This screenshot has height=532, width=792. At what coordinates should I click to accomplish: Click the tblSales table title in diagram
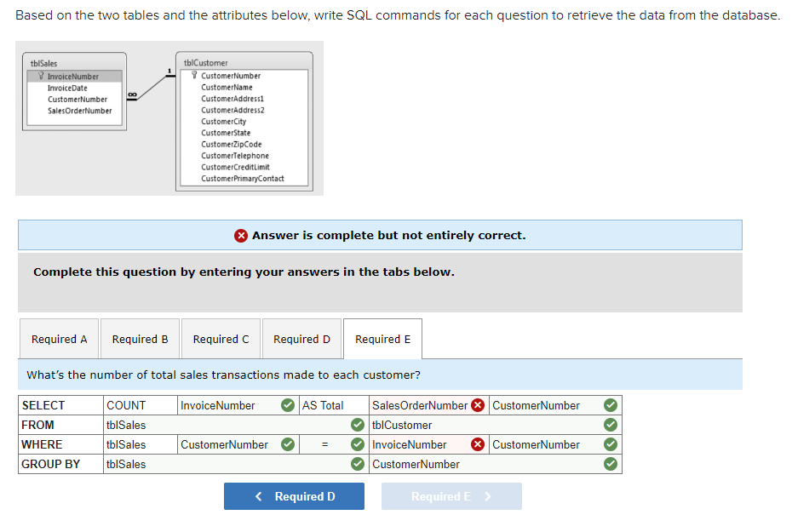(44, 63)
